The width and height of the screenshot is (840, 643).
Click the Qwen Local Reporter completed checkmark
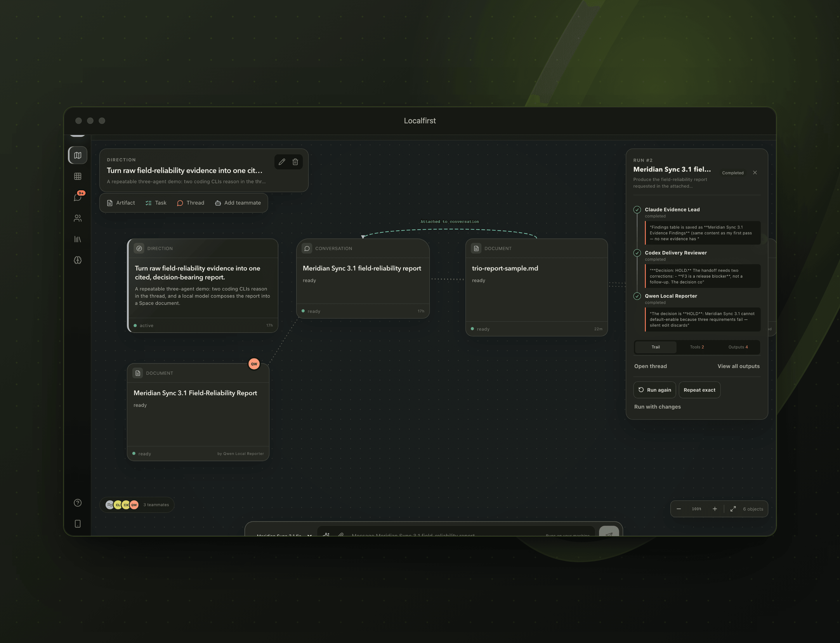point(637,296)
